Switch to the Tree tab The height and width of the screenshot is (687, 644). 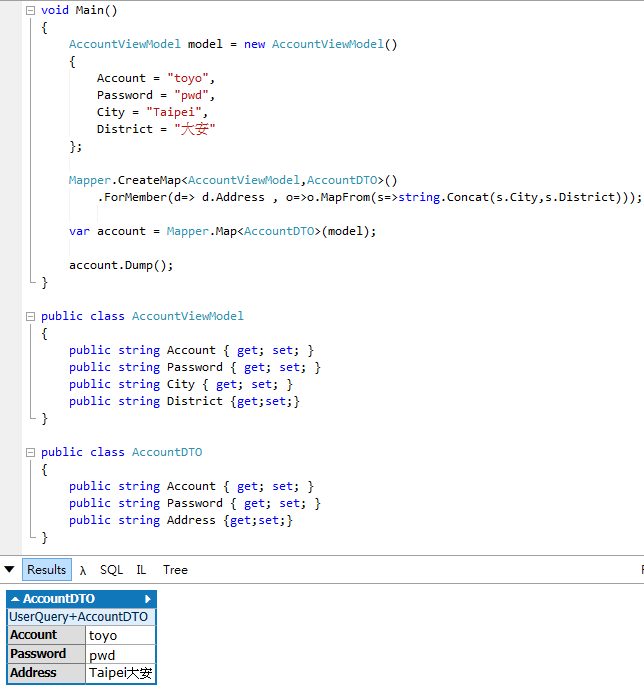point(175,570)
